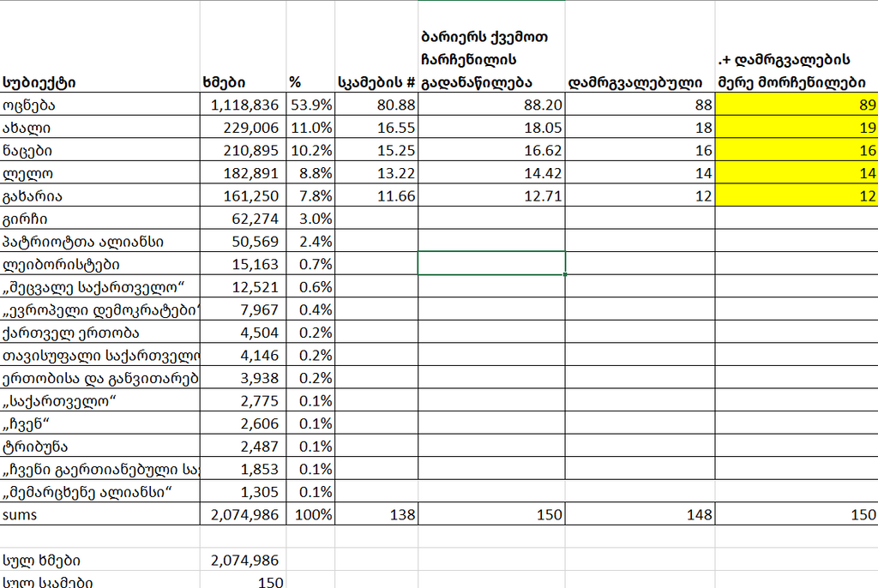Select the 2,775 cell
The width and height of the screenshot is (878, 588).
point(243,401)
